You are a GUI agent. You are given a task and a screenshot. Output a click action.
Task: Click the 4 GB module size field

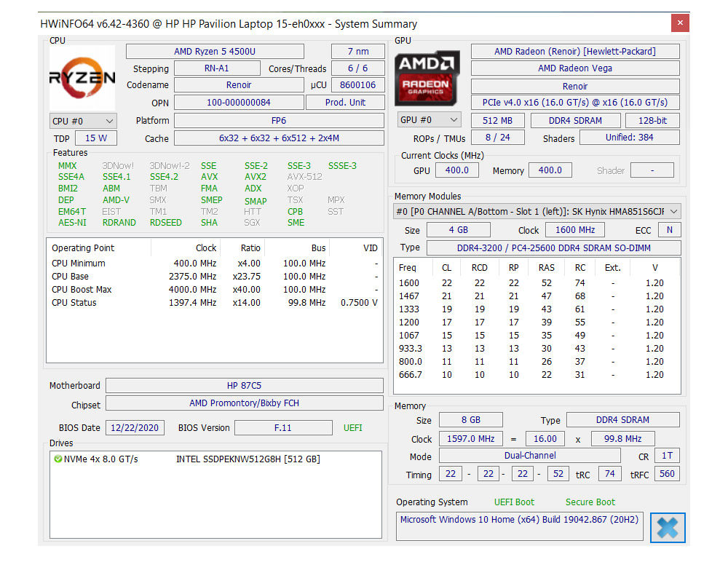459,230
